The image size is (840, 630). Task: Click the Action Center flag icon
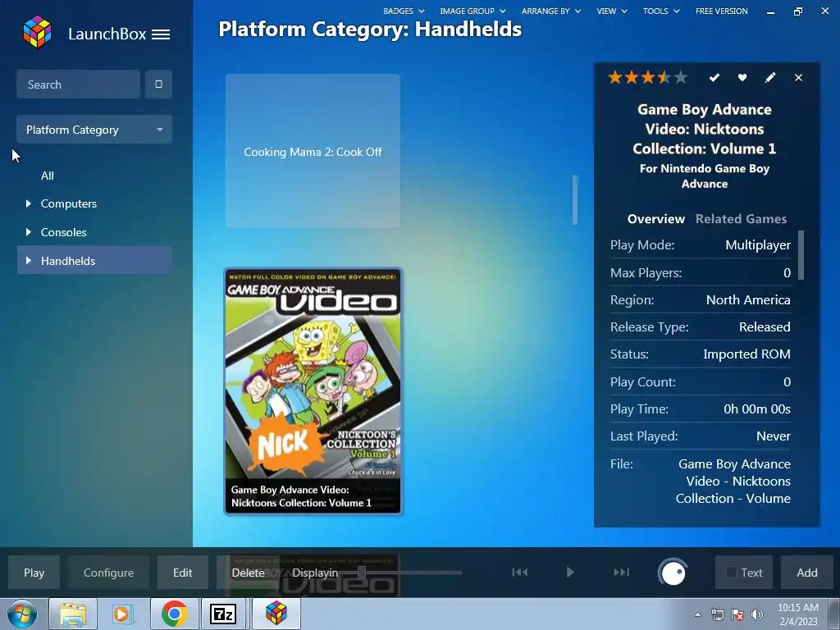click(737, 615)
